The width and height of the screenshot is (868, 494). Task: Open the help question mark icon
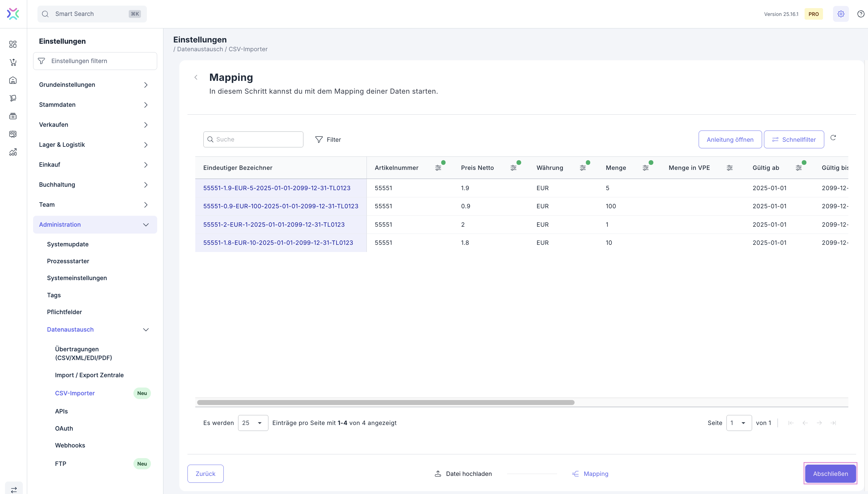click(861, 14)
